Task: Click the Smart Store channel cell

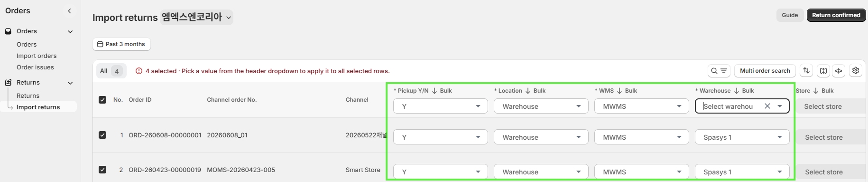Action: 363,170
